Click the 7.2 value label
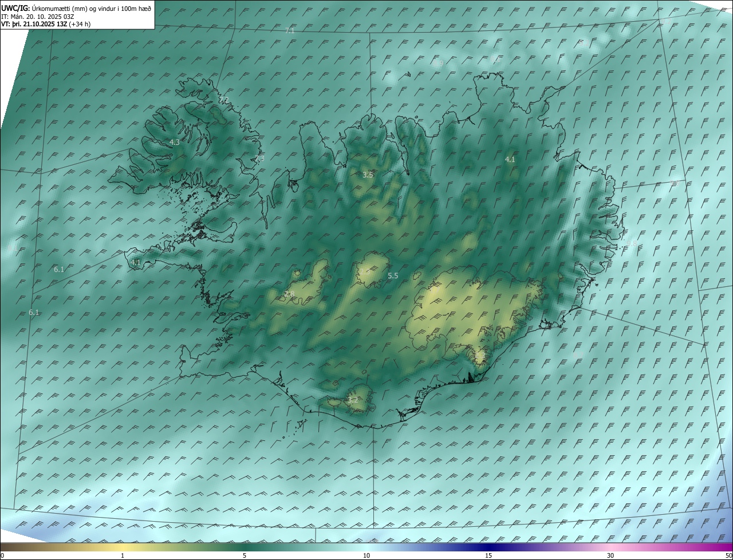733x560 pixels. [x=224, y=100]
